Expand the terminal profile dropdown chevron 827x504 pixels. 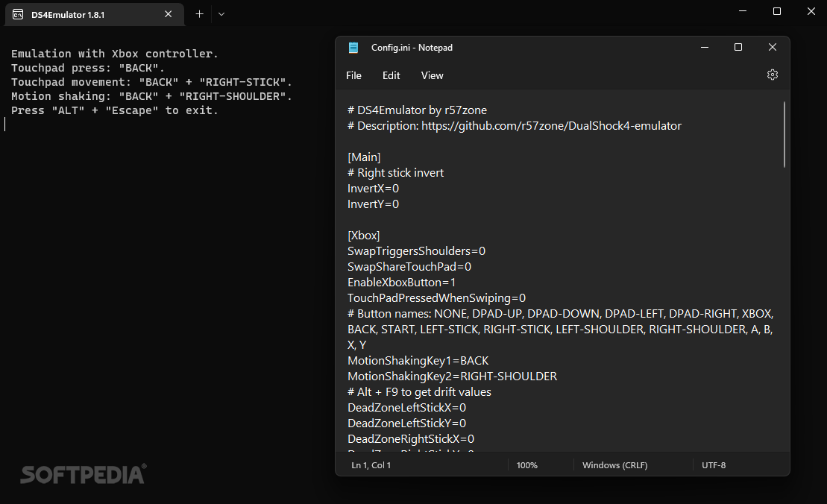[221, 14]
